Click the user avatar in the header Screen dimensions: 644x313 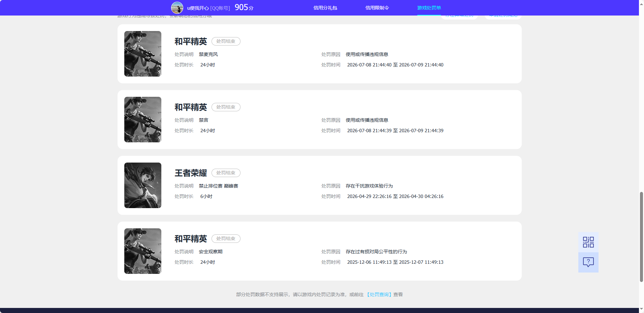[177, 8]
